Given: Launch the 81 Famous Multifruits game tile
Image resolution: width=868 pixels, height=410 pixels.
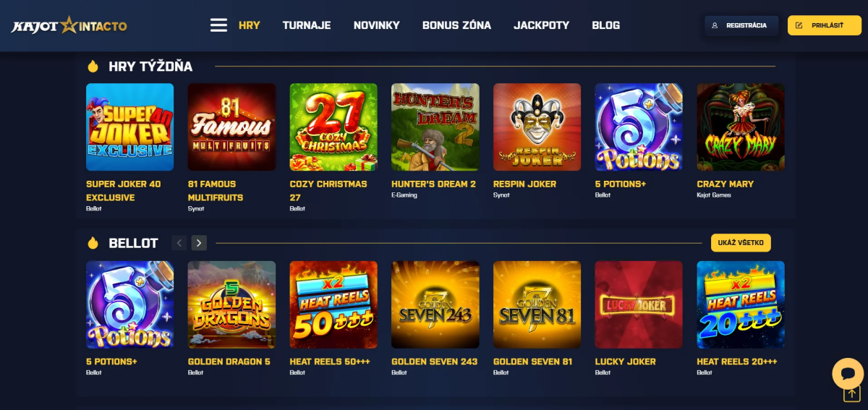Looking at the screenshot, I should click(x=231, y=127).
